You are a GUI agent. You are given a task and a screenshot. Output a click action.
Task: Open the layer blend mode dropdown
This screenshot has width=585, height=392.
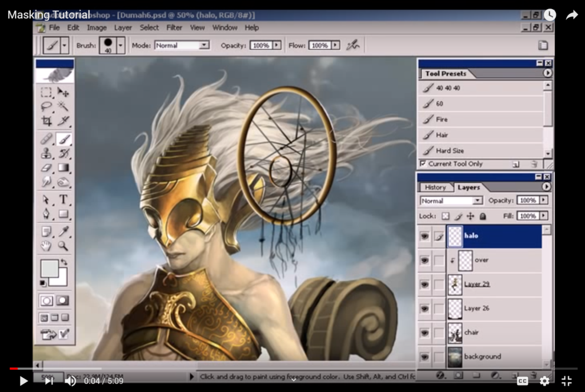tap(477, 201)
